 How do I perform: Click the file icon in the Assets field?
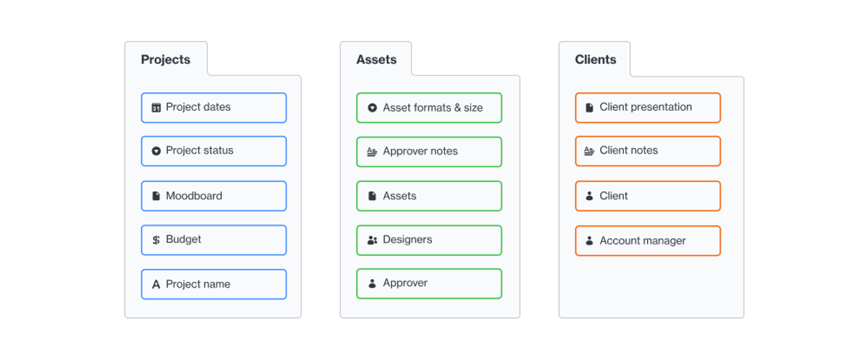(x=372, y=196)
